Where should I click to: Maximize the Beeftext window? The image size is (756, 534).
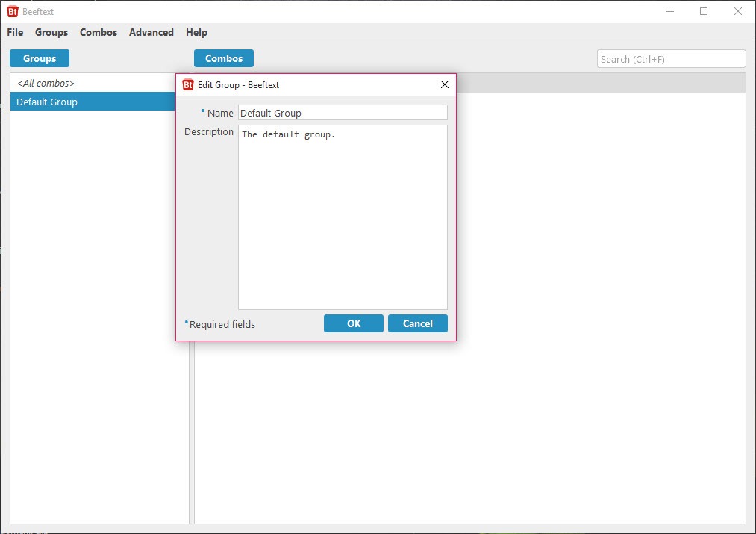click(704, 12)
